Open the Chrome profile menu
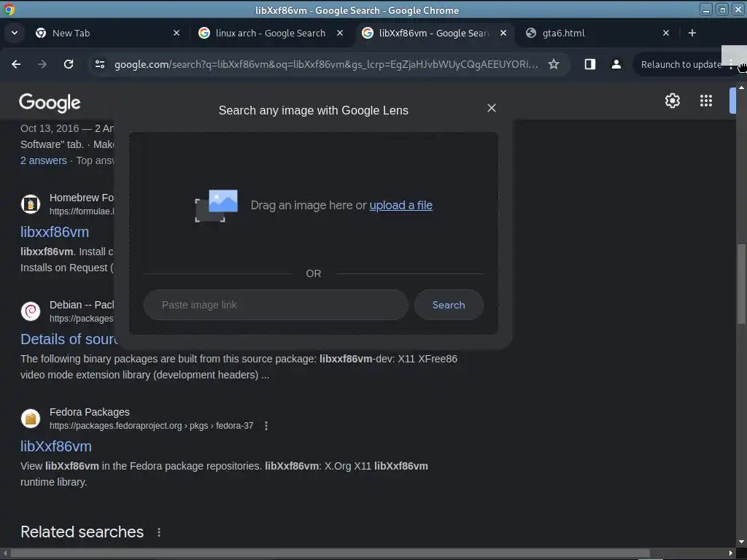Image resolution: width=747 pixels, height=560 pixels. (616, 64)
